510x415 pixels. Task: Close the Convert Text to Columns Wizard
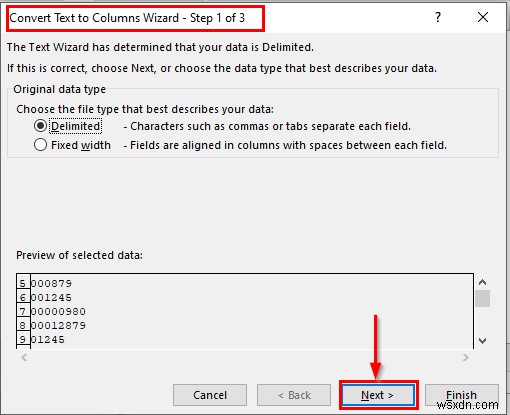483,17
